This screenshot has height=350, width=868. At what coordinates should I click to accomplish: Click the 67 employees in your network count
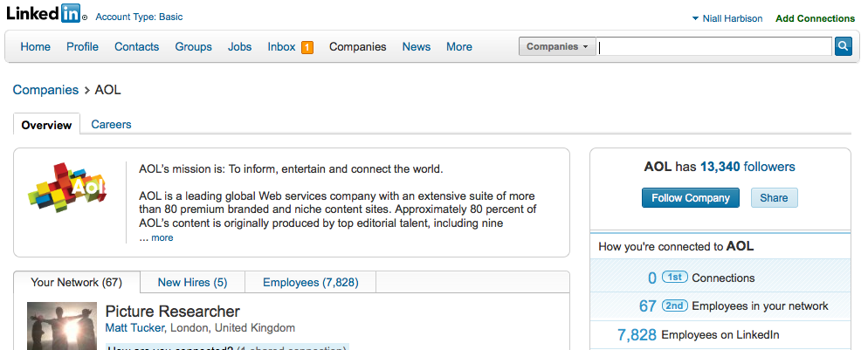click(x=647, y=305)
